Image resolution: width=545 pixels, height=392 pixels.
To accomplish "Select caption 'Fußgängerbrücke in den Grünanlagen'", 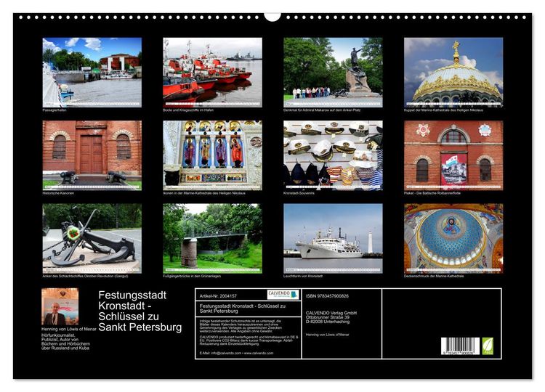I will tap(192, 276).
